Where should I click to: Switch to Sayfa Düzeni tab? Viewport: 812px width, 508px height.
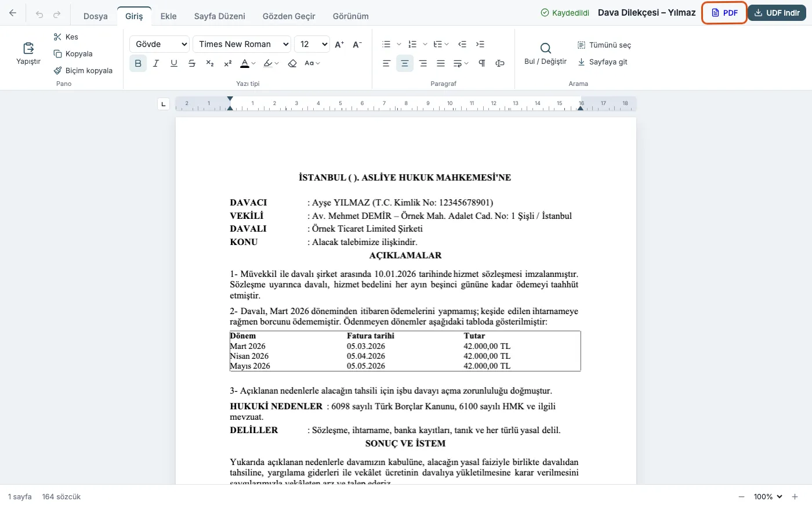[x=220, y=16]
